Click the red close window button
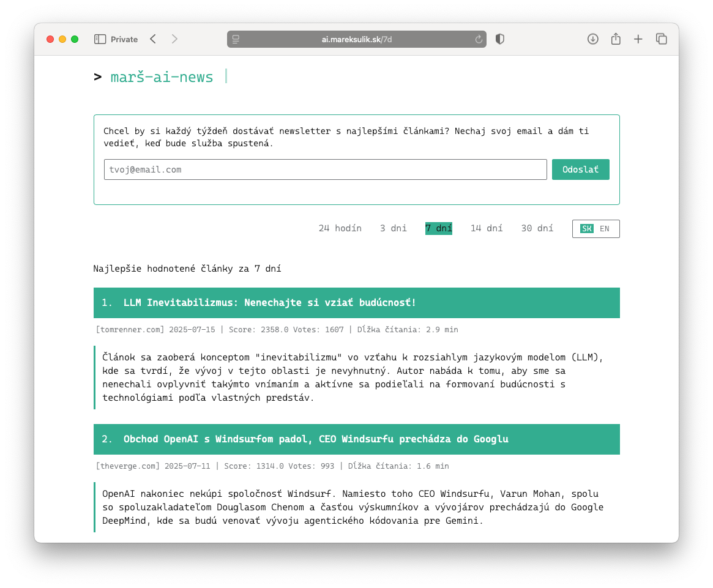The width and height of the screenshot is (713, 588). coord(50,39)
